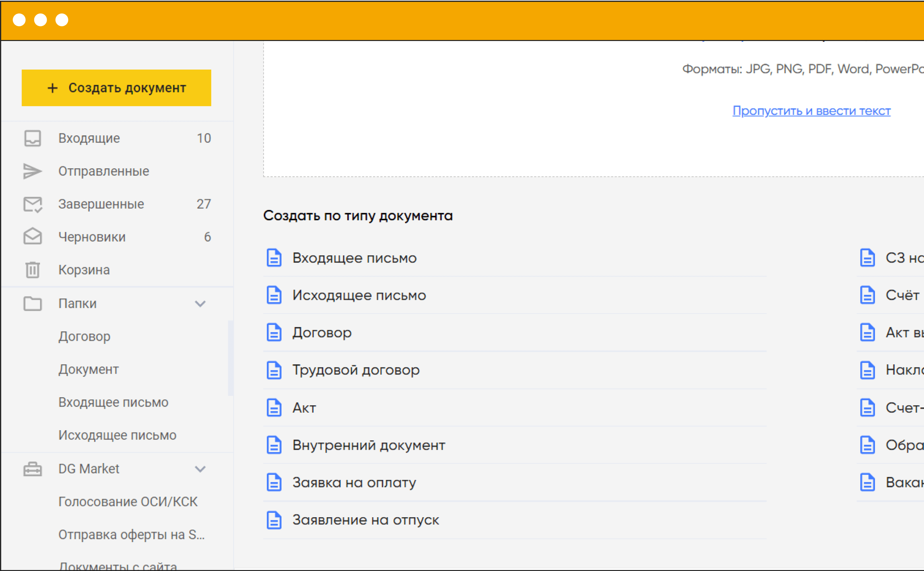Choose Внутренний документ type
The width and height of the screenshot is (924, 571).
369,445
